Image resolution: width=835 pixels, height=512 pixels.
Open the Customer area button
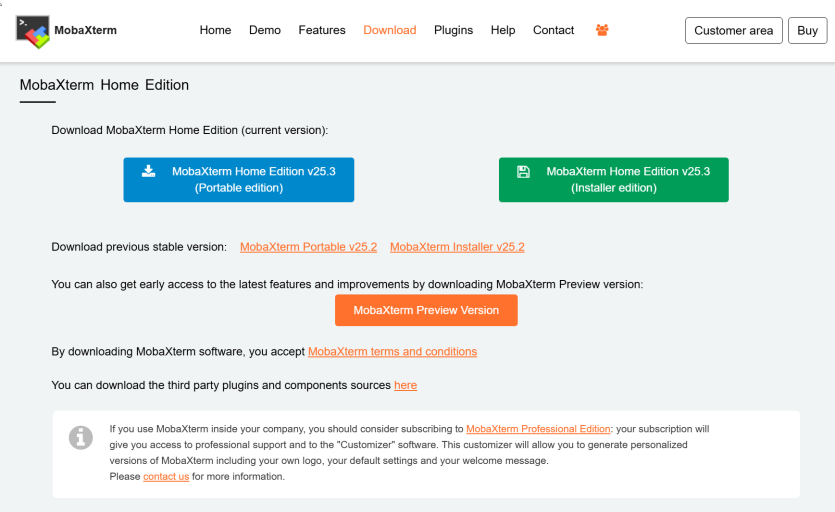coord(733,30)
